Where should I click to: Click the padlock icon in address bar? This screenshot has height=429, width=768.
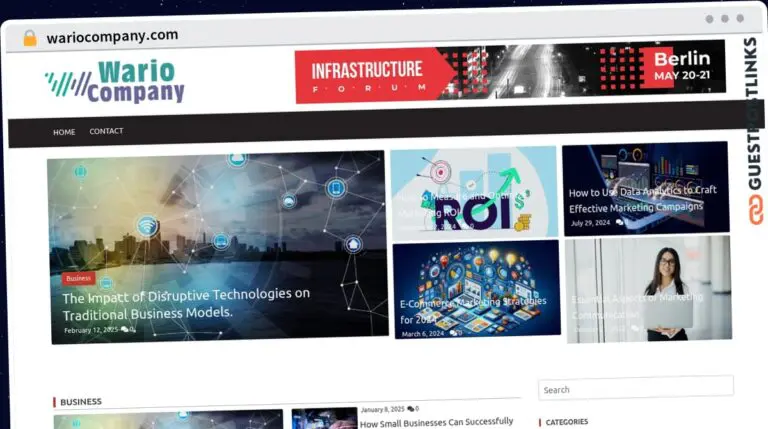30,38
